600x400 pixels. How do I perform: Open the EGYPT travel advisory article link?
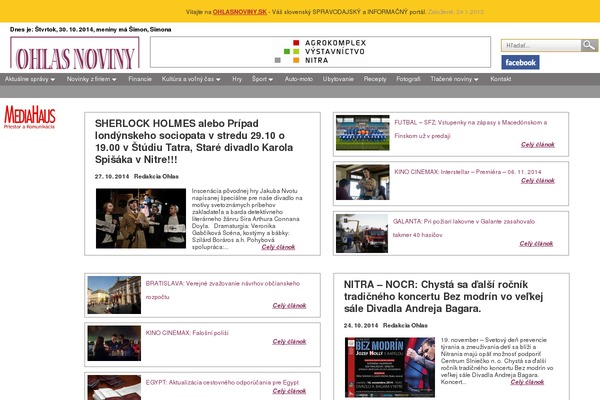pyautogui.click(x=222, y=382)
